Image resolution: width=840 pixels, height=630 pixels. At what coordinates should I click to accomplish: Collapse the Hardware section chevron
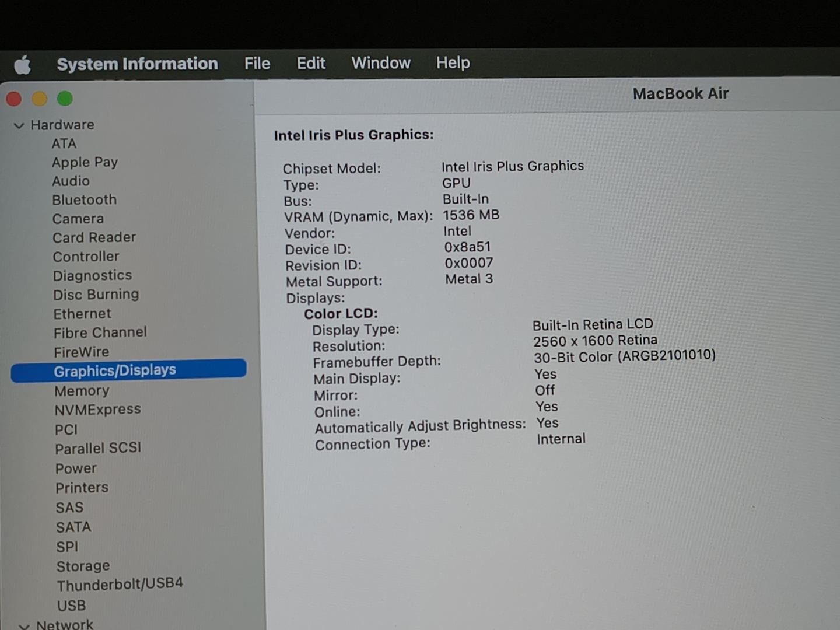pos(19,125)
